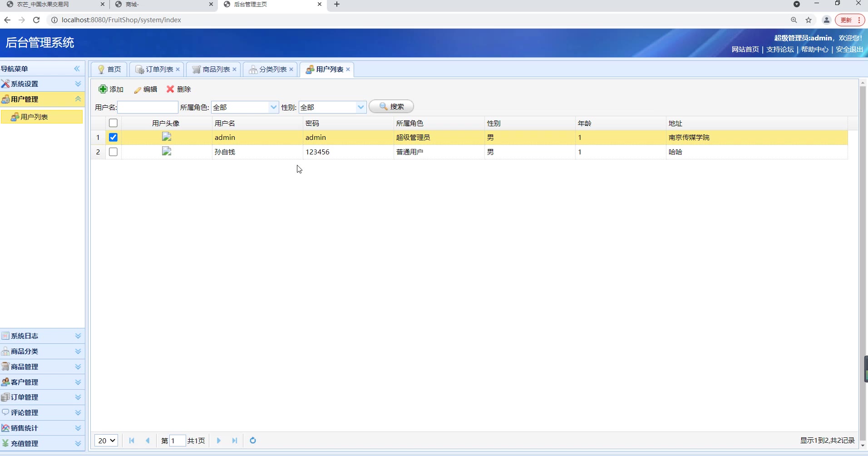Bookmark this page with star icon
Image resolution: width=868 pixels, height=456 pixels.
(x=809, y=20)
